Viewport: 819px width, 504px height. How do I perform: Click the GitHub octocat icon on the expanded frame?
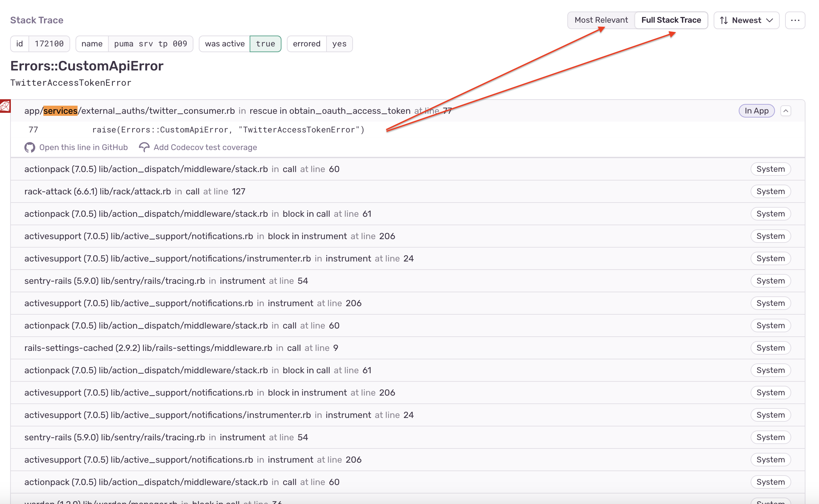[29, 147]
